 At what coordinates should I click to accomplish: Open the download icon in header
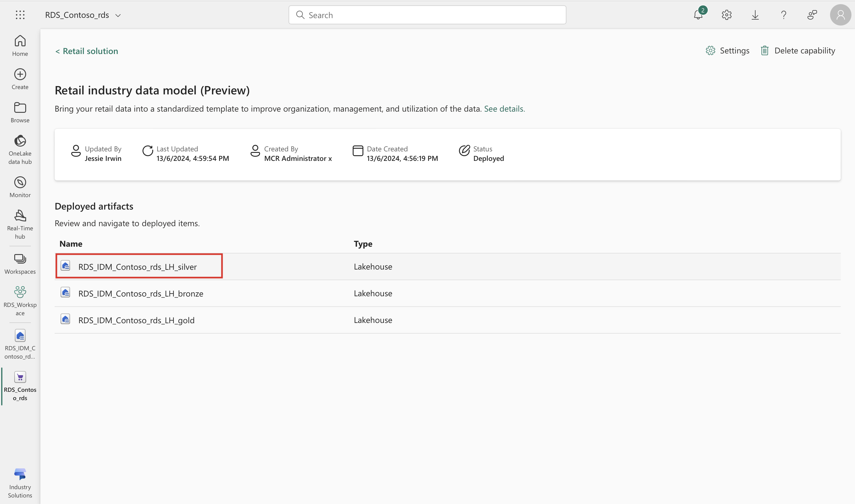click(x=755, y=15)
